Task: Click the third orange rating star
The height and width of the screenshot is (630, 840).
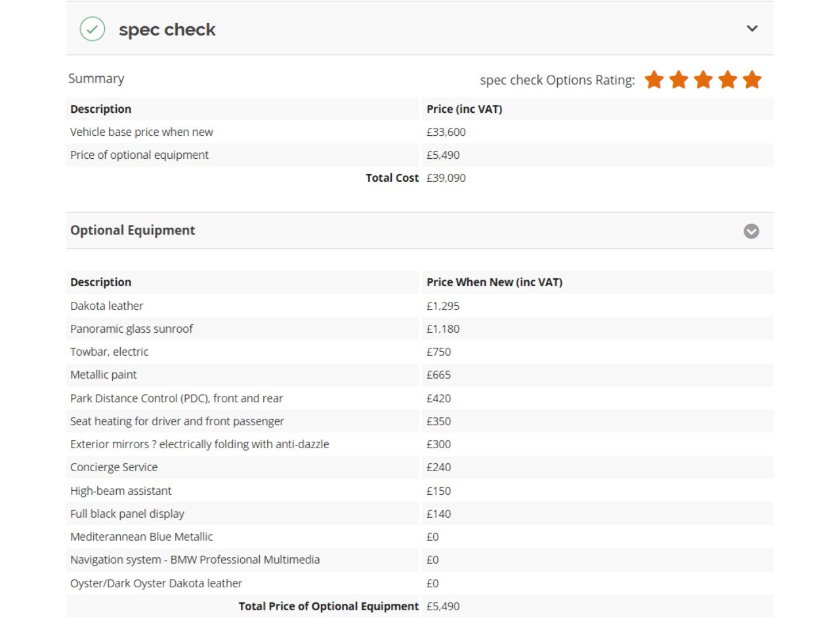Action: coord(703,79)
